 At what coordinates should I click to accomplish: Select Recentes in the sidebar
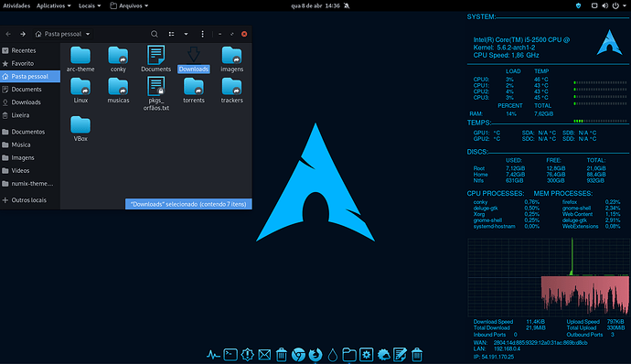click(x=30, y=50)
